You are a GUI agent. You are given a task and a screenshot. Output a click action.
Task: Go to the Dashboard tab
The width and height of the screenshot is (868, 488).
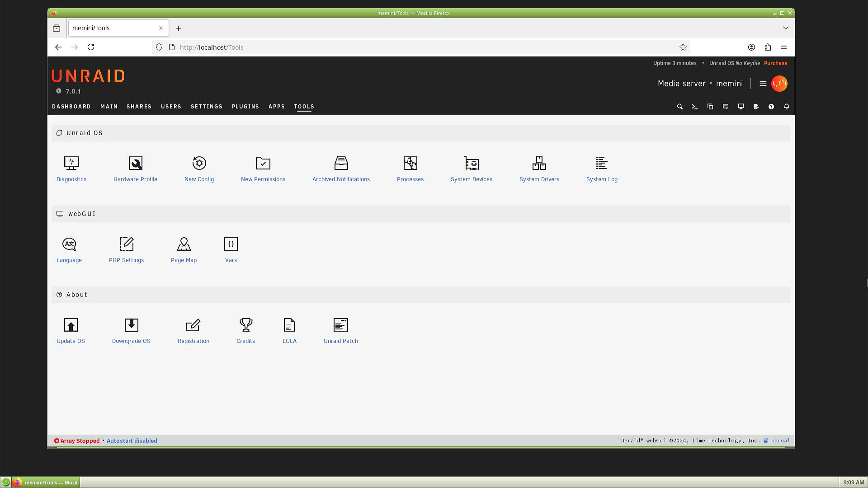tap(71, 107)
